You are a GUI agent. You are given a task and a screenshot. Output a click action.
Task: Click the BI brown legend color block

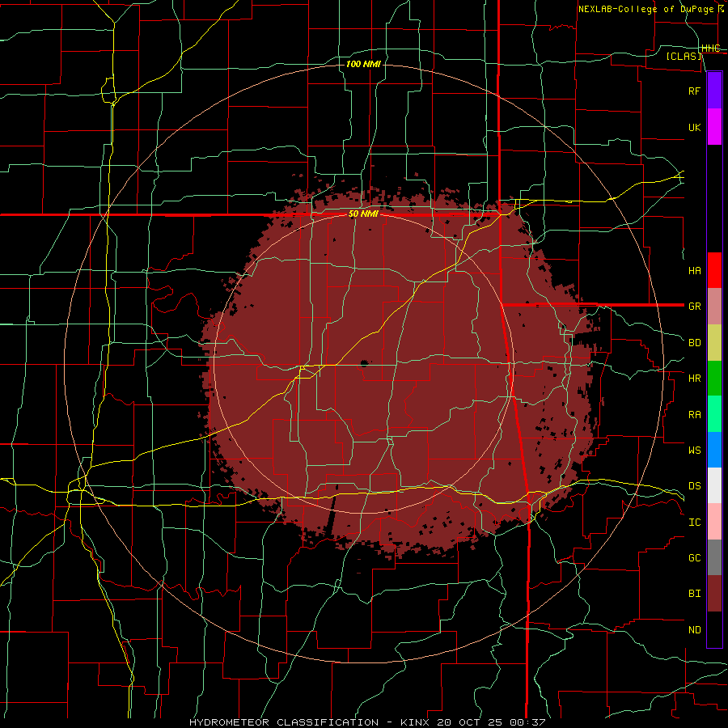(x=714, y=594)
